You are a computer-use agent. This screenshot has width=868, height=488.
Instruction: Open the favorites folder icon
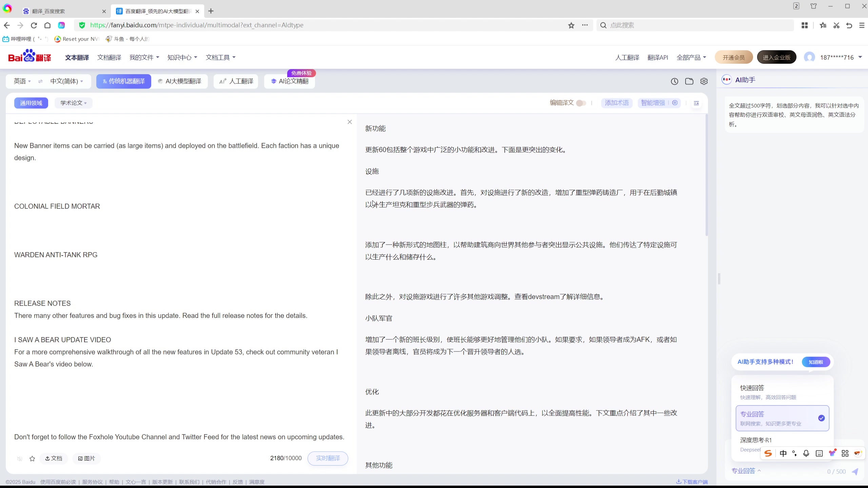689,81
